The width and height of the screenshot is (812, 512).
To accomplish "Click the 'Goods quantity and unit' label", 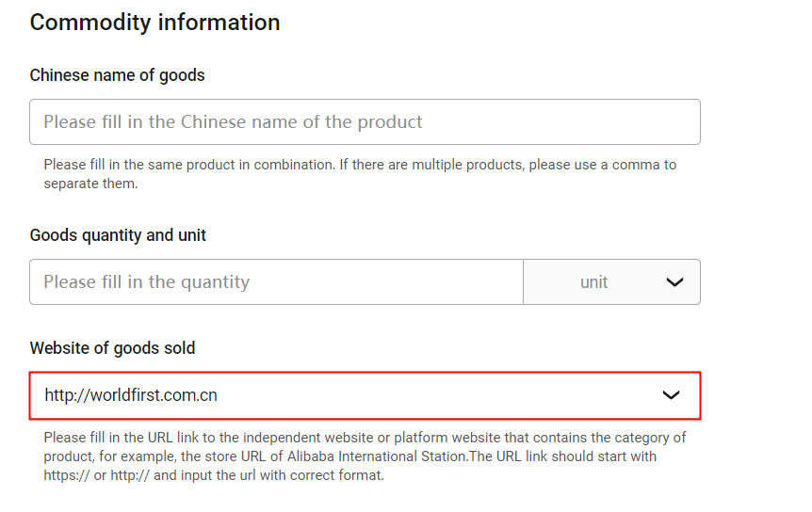I will click(118, 235).
